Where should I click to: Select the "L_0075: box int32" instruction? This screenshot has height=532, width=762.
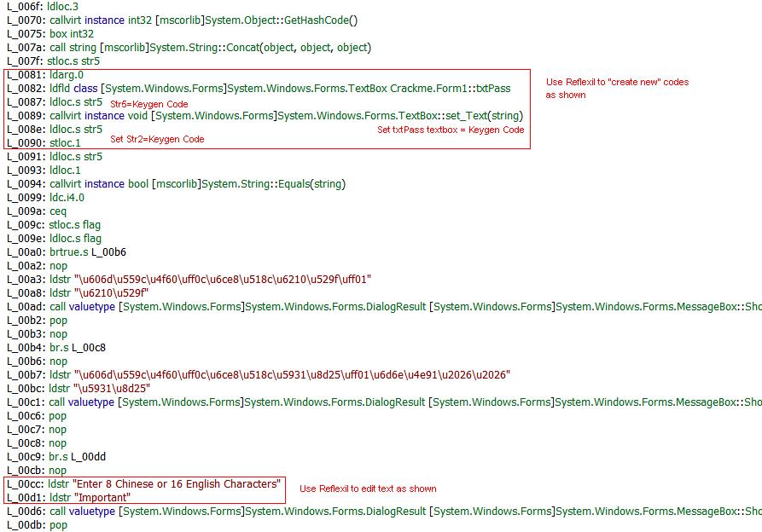coord(50,34)
